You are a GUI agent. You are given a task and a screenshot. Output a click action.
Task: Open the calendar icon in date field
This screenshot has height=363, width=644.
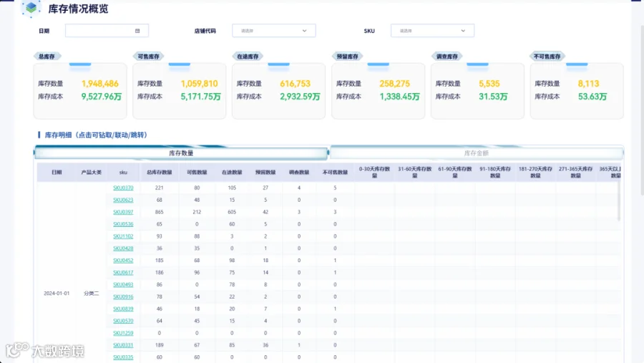click(137, 31)
